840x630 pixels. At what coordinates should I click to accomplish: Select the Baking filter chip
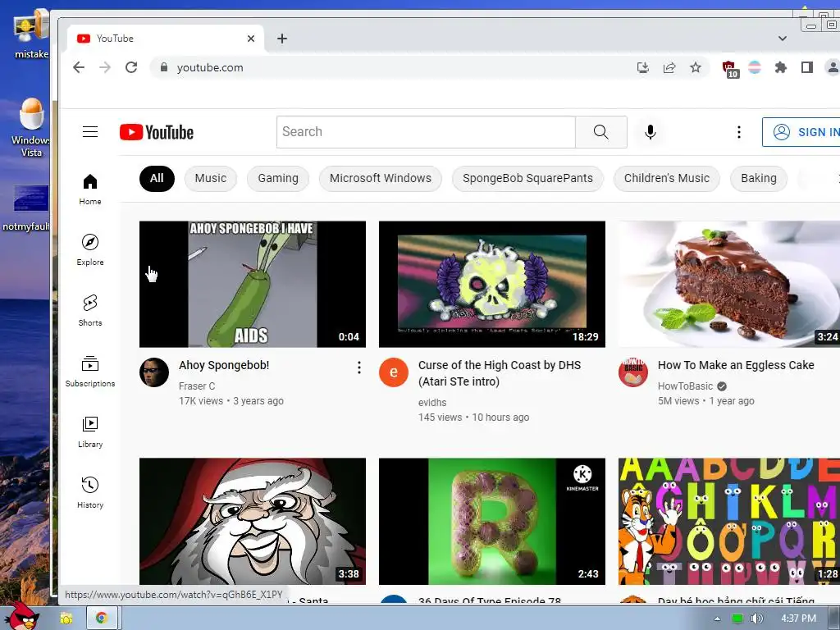pyautogui.click(x=759, y=178)
